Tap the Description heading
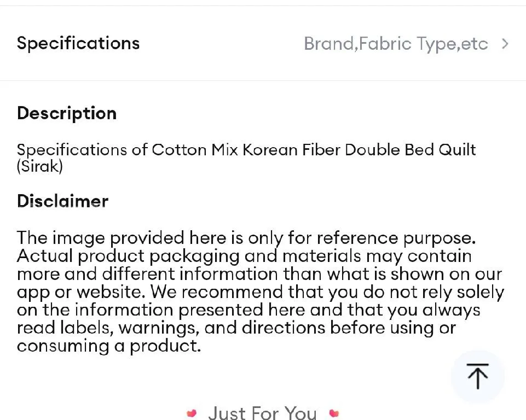The width and height of the screenshot is (526, 420). [67, 113]
